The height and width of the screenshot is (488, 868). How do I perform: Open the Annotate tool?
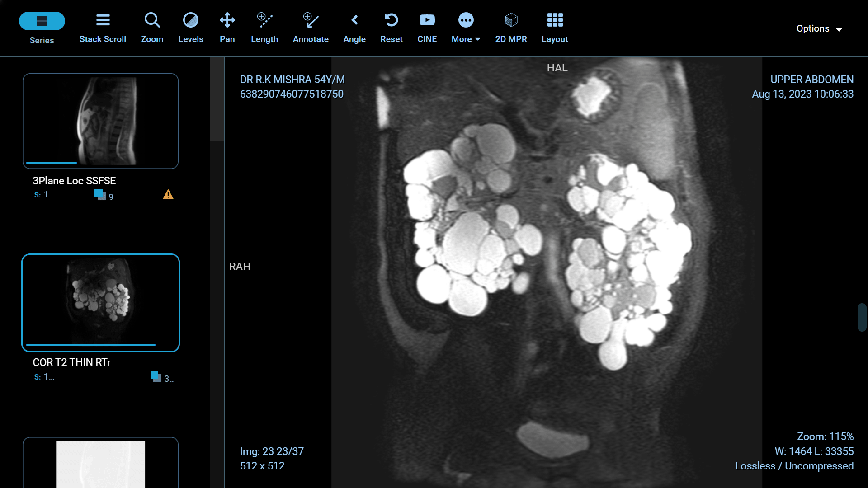click(311, 27)
